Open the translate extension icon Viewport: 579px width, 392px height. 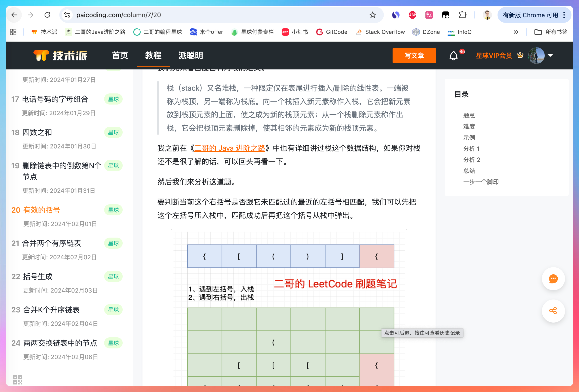pyautogui.click(x=429, y=15)
